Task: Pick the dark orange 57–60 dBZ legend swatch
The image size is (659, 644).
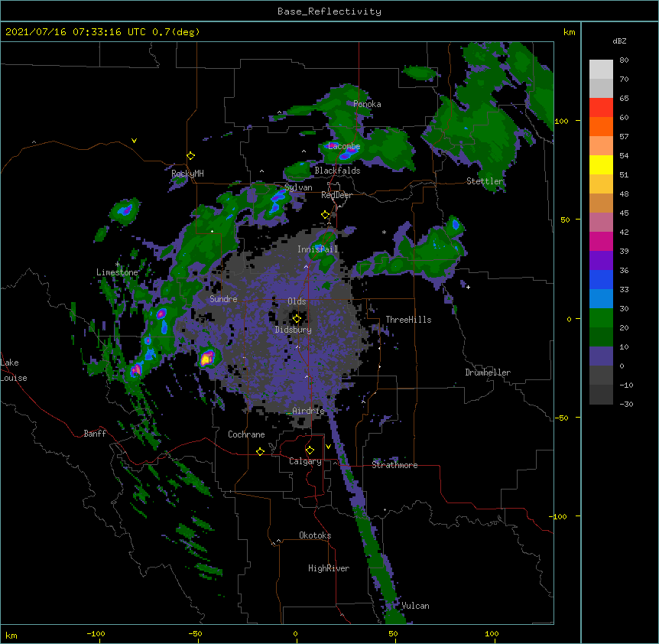Action: pyautogui.click(x=601, y=126)
